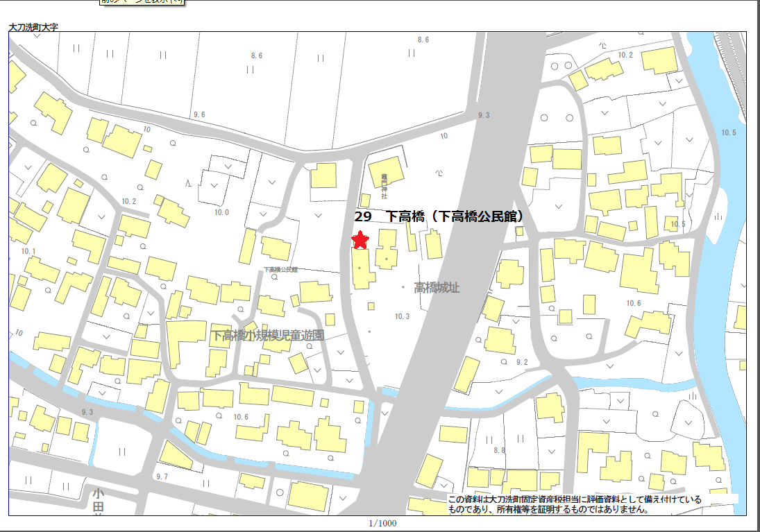Click the 9.7 elevation value
Screen dimensions: 760x532
click(162, 477)
